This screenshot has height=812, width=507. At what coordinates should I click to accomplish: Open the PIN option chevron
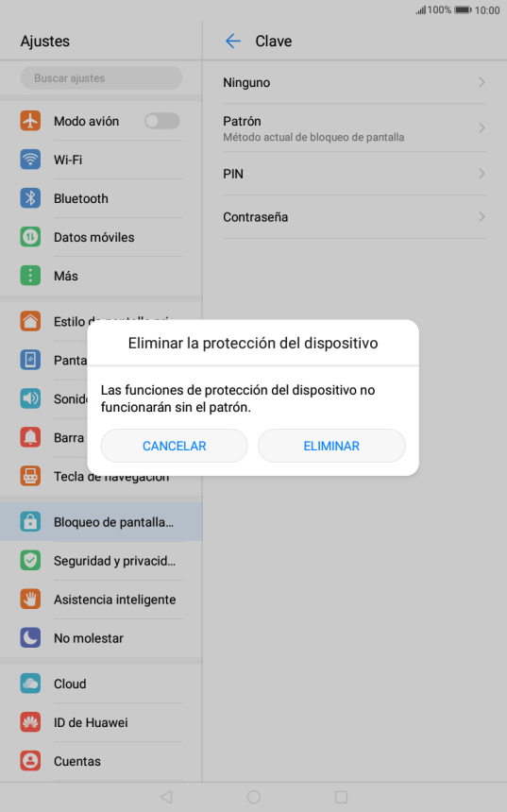pos(482,174)
